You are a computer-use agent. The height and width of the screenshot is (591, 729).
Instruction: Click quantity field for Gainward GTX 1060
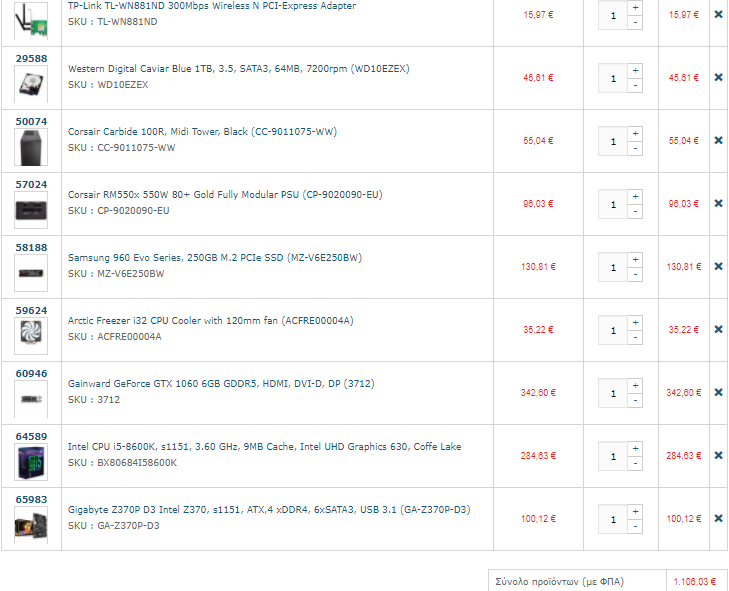(613, 393)
